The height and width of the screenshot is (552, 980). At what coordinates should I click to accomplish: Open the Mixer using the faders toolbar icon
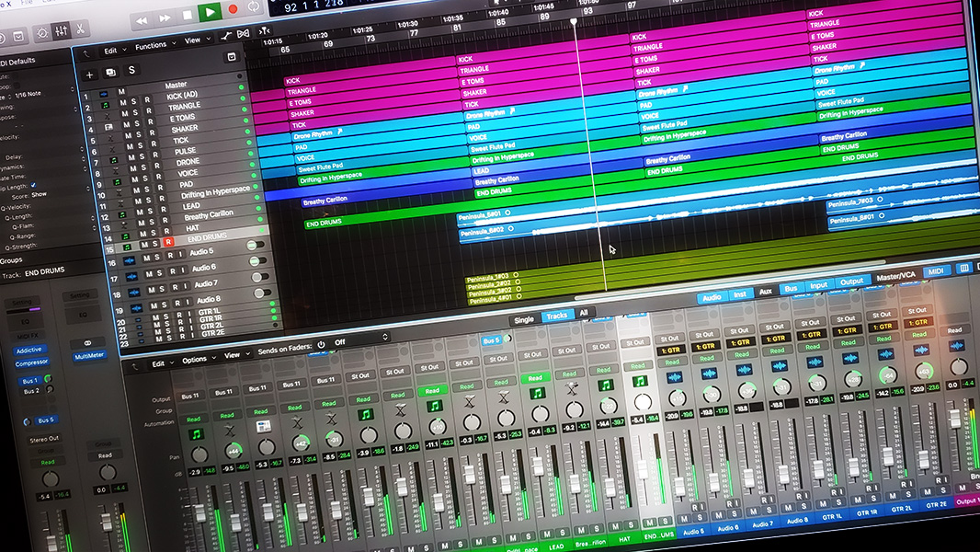62,30
